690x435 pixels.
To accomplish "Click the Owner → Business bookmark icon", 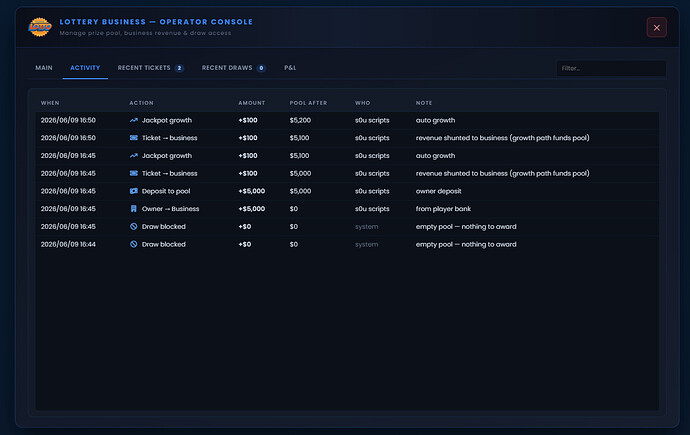I will tap(134, 208).
